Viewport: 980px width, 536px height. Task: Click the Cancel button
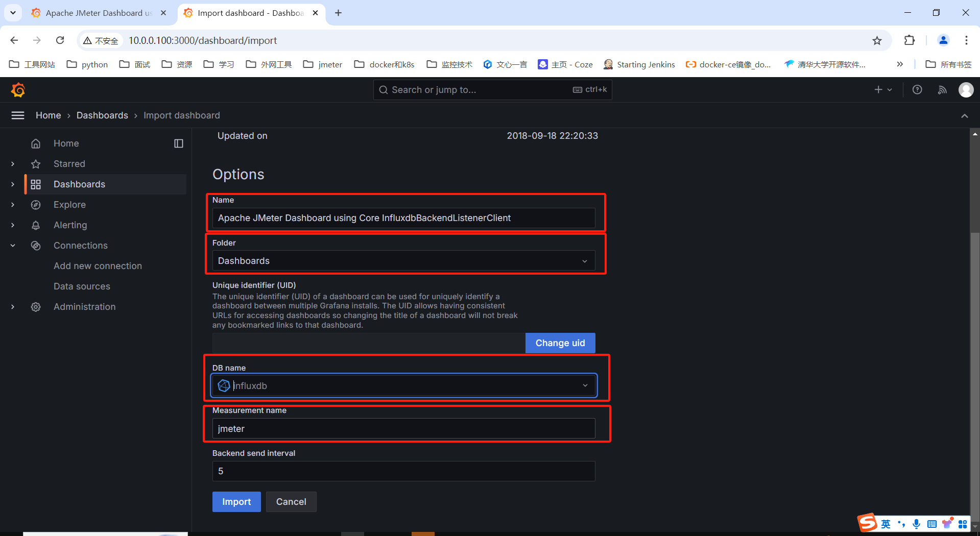[291, 502]
